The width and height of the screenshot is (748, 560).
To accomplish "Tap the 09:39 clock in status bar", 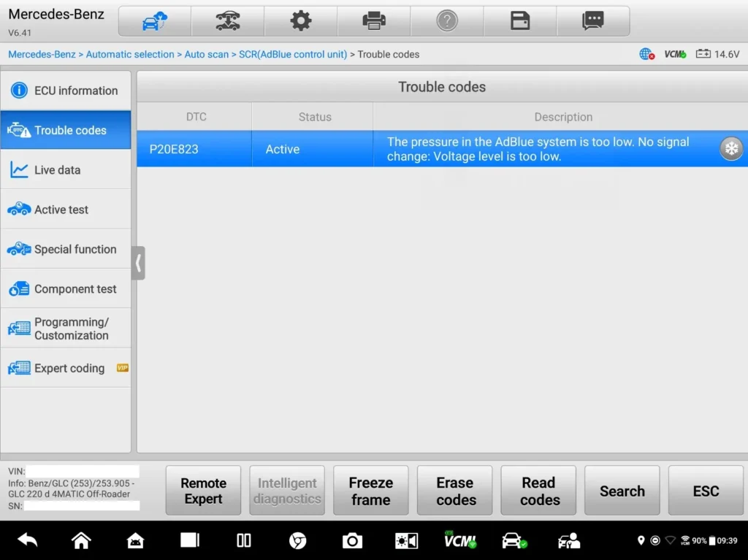I will (728, 540).
